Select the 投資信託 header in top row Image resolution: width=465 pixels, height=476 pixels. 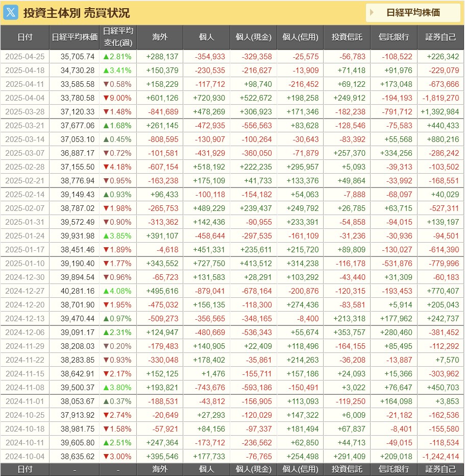tap(347, 37)
